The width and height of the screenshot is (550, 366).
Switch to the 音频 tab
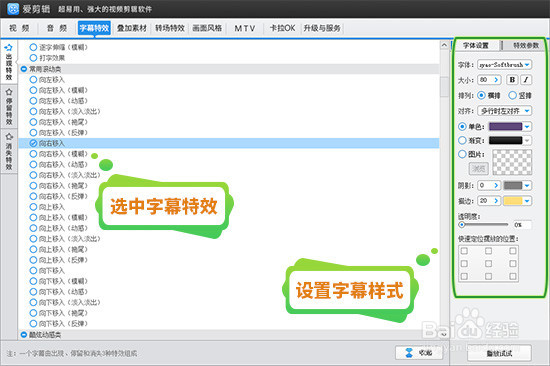(57, 28)
